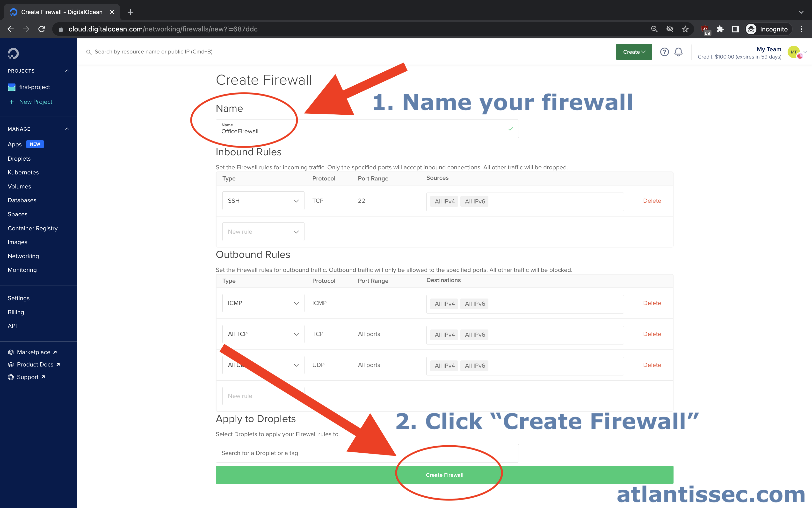
Task: Open the help question mark icon
Action: (x=664, y=52)
